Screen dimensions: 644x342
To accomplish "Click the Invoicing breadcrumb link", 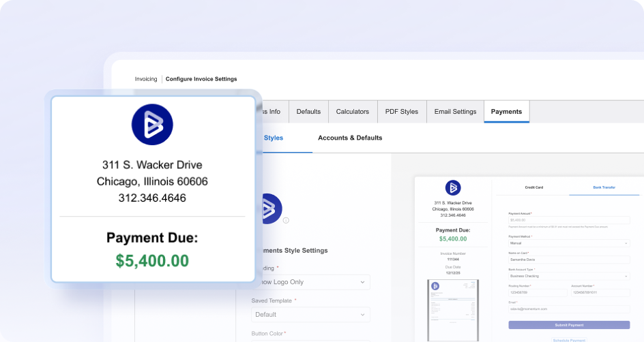I will (146, 79).
